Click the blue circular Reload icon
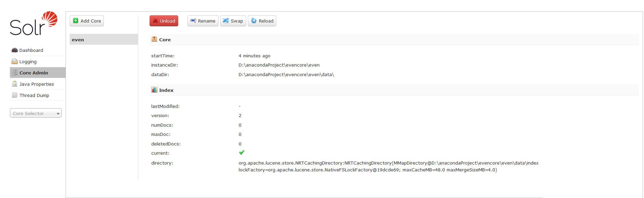 pos(254,21)
